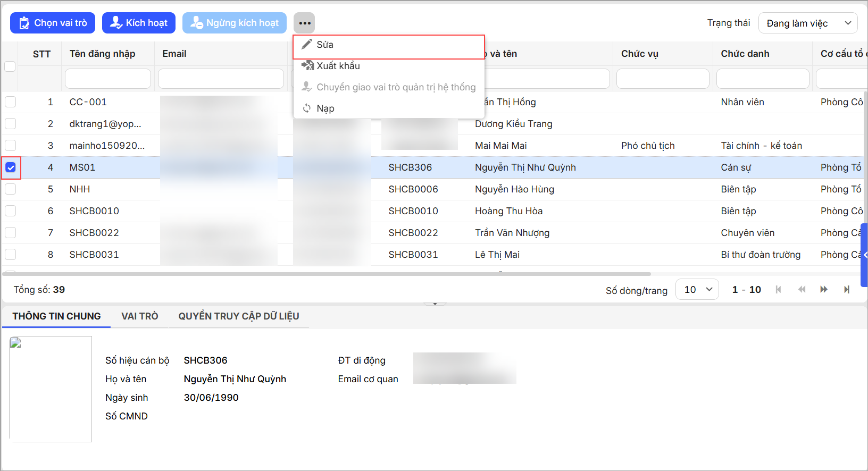Go to the previous page arrow
This screenshot has height=471, width=868.
coord(802,290)
